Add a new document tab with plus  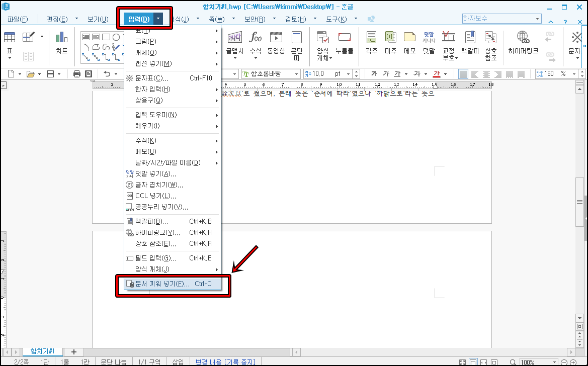click(x=74, y=352)
